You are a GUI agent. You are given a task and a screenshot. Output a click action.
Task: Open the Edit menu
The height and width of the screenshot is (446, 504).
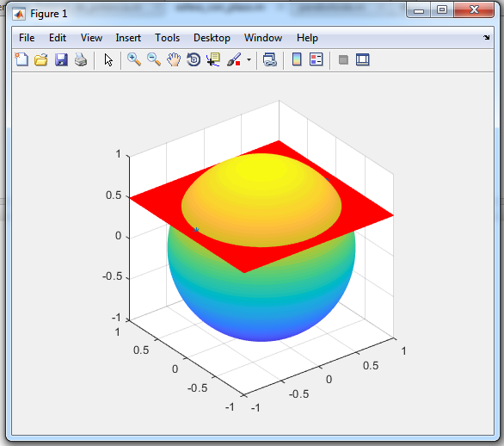coord(58,38)
